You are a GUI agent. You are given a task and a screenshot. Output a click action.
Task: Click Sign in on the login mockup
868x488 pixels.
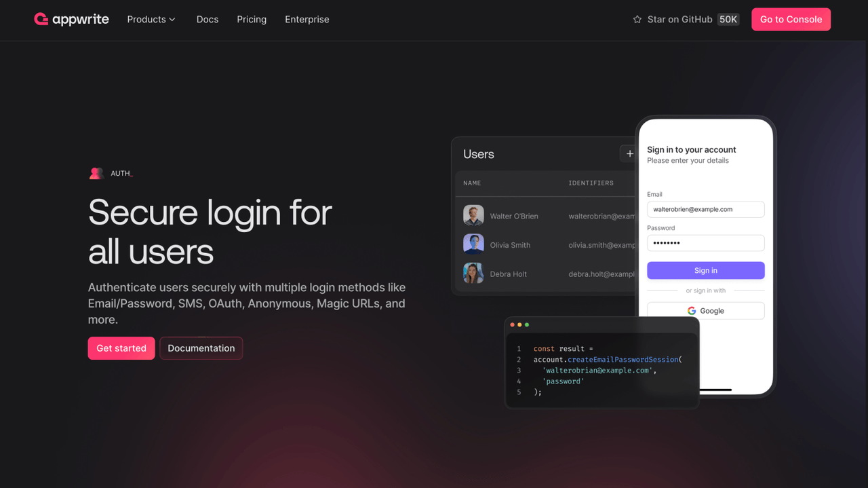(x=705, y=270)
